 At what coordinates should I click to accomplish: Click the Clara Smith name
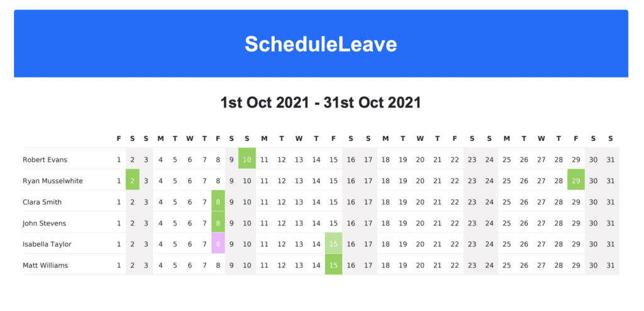coord(42,202)
